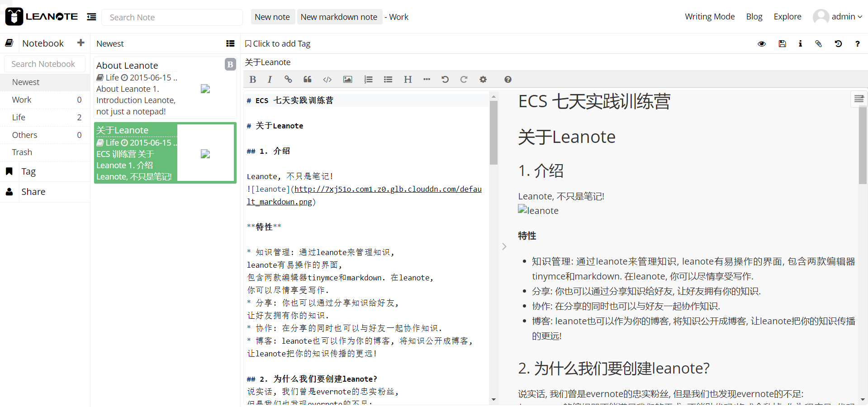Create a New markdown note
This screenshot has width=868, height=407.
point(339,17)
